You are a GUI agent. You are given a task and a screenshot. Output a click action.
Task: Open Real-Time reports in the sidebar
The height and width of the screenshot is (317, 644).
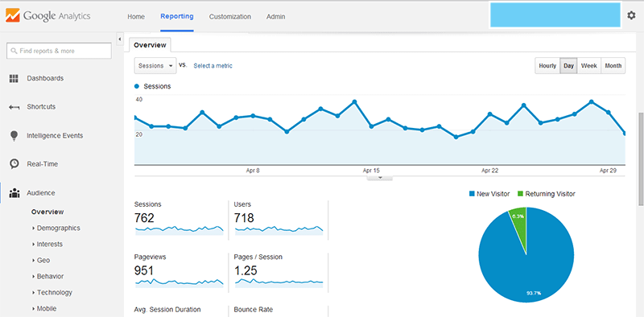(43, 164)
